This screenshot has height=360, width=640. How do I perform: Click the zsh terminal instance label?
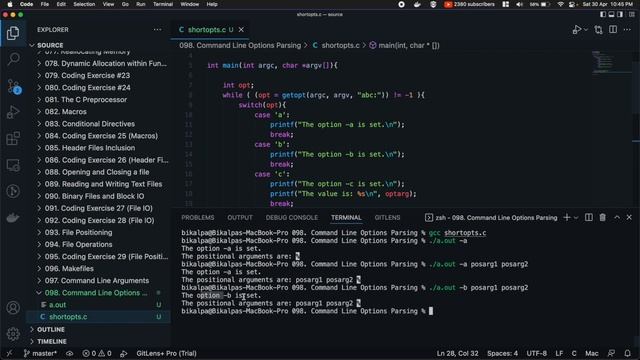491,218
